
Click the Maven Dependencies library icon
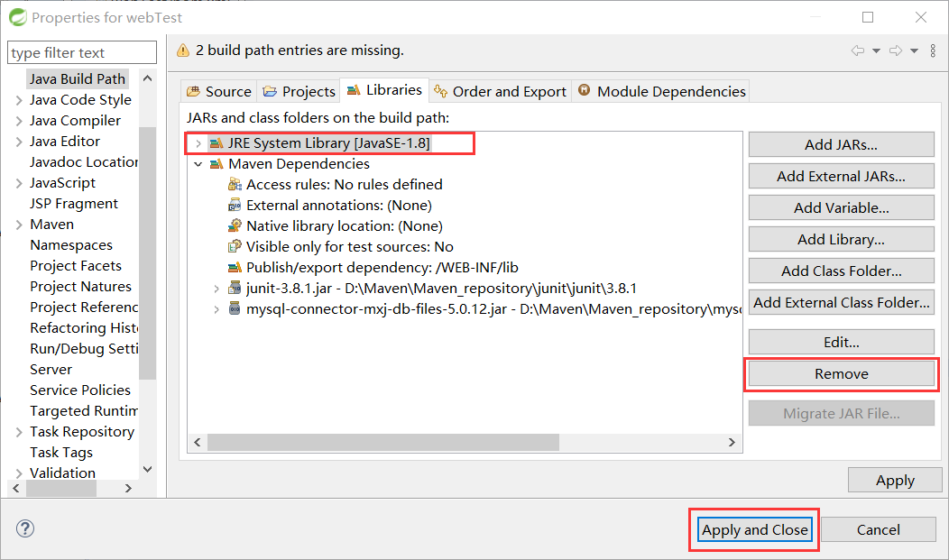(x=217, y=164)
